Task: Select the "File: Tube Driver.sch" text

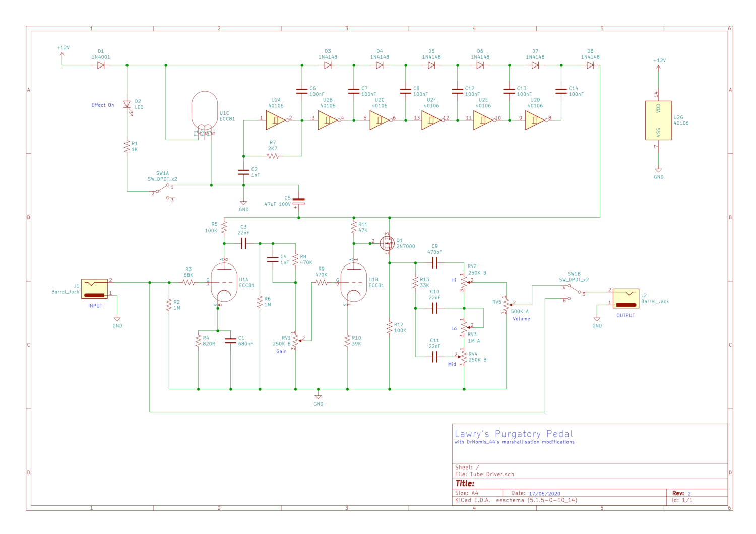Action: point(484,474)
